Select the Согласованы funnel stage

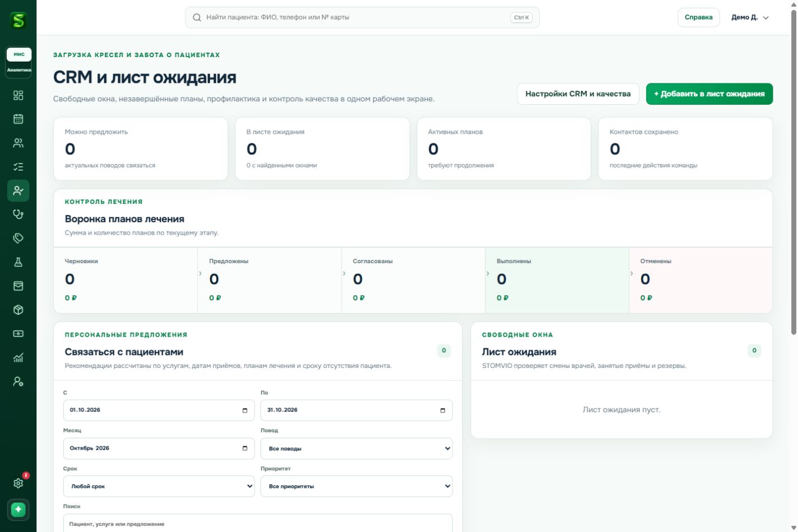pos(413,280)
